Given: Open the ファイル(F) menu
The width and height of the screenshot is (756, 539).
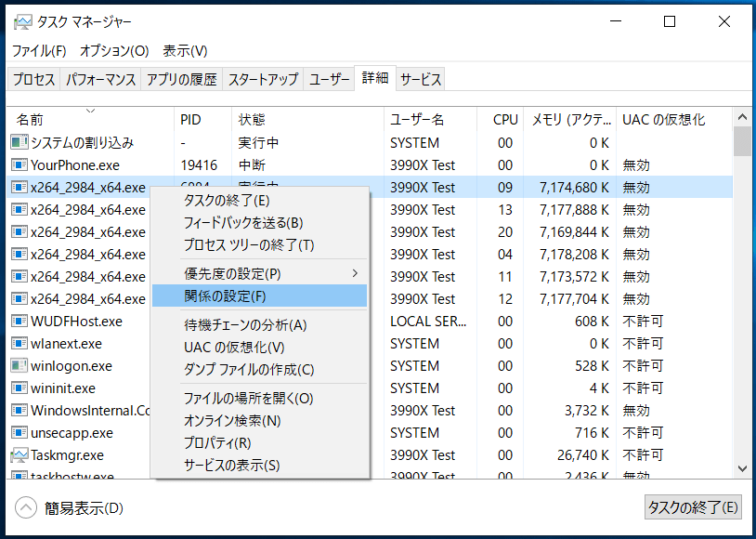Looking at the screenshot, I should pyautogui.click(x=39, y=51).
